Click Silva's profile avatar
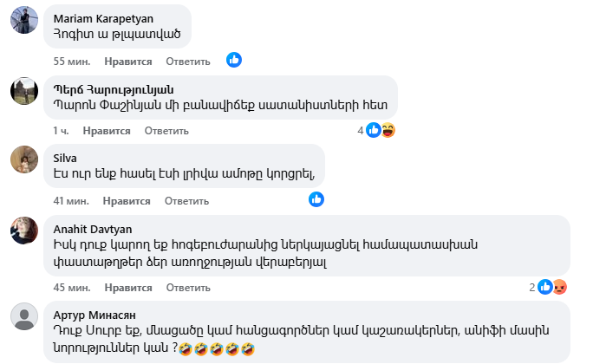Screen dimensions: 606x364 (23, 159)
